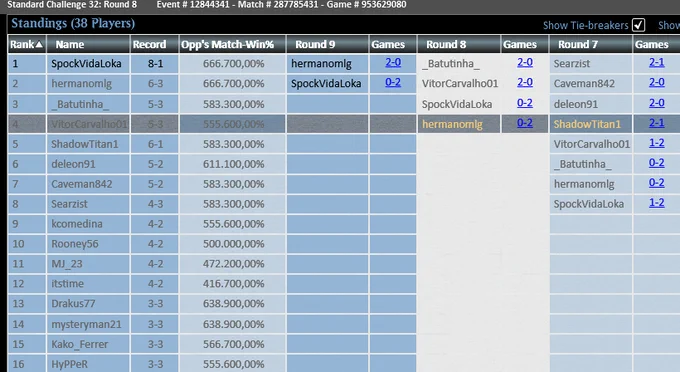Open Round 7 2-0 result versus deleon91

click(657, 103)
